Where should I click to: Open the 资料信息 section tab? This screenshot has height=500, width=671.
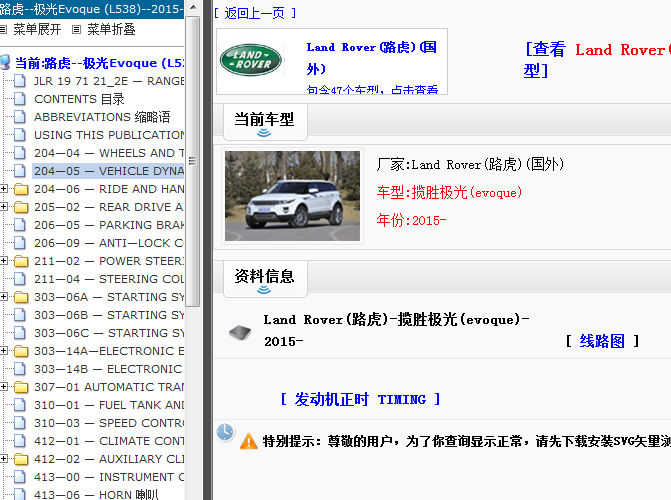265,279
